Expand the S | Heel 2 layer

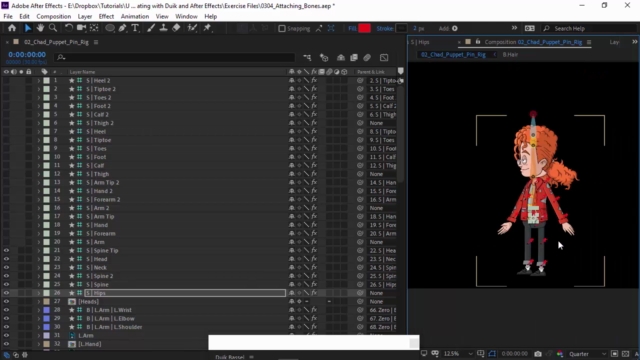click(39, 81)
